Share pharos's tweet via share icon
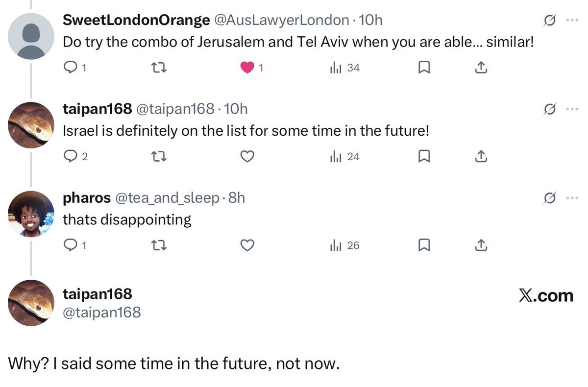Image resolution: width=588 pixels, height=387 pixels. coord(481,245)
